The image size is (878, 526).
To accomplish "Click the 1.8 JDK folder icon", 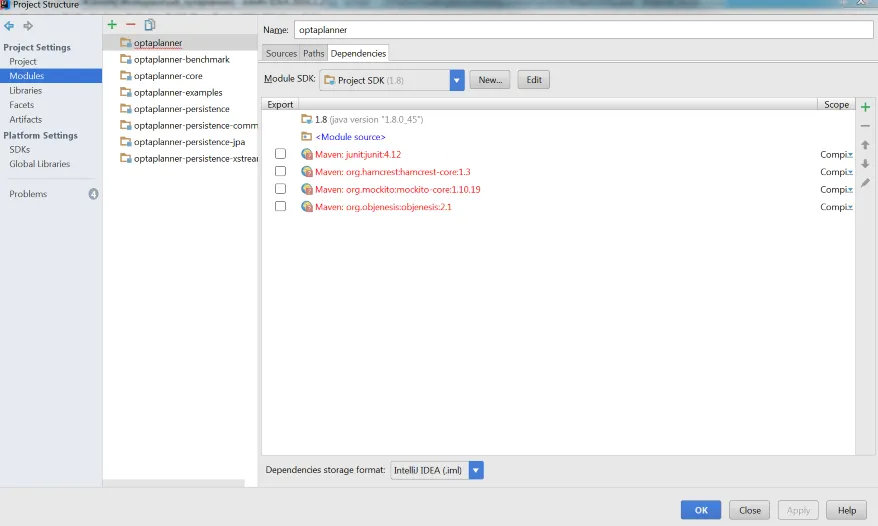I will (x=306, y=119).
